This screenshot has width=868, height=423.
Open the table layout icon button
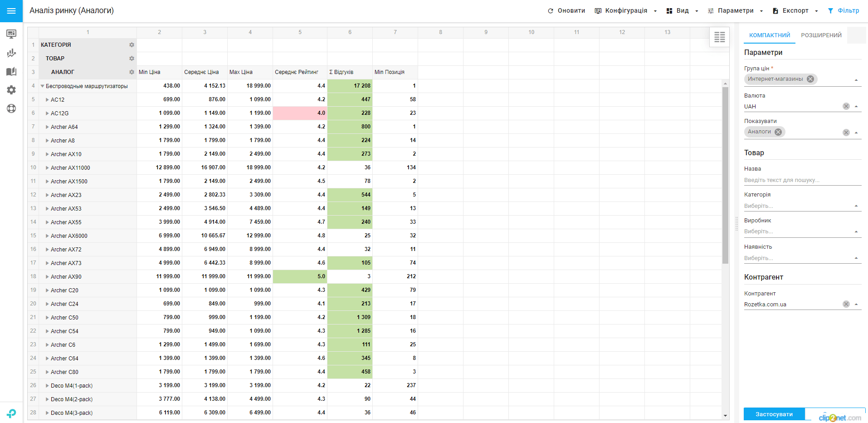(719, 37)
